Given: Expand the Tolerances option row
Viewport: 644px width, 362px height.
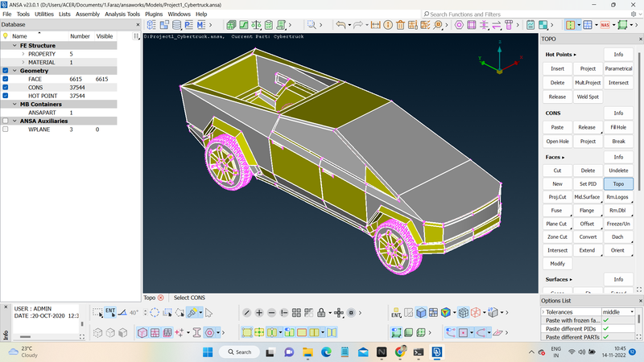Looking at the screenshot, I should click(543, 312).
